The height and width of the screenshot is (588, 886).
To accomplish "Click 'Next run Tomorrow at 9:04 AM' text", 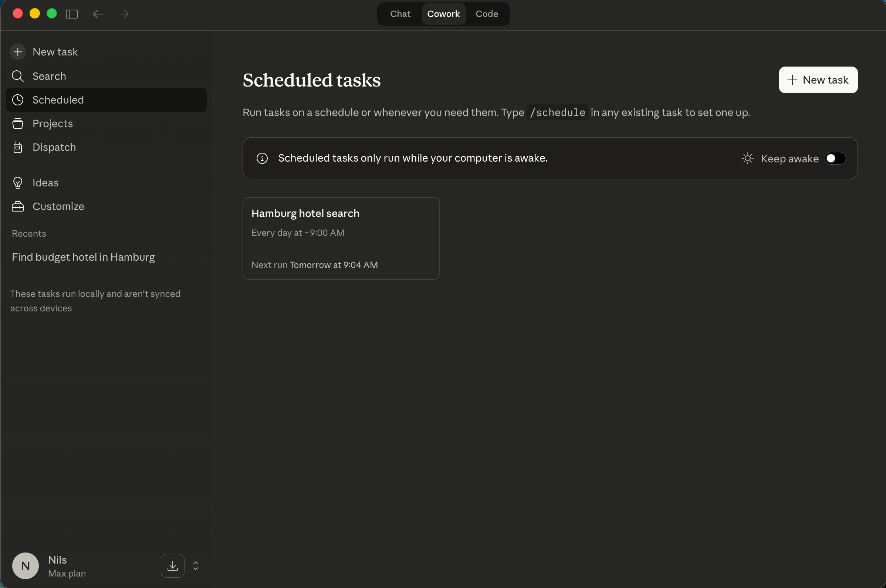I will pyautogui.click(x=315, y=265).
